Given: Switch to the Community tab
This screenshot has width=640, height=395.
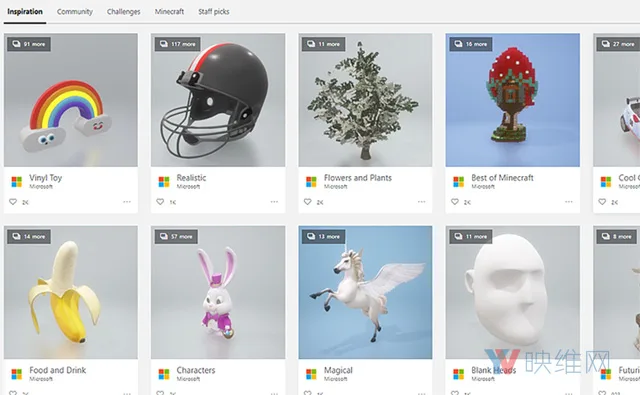Looking at the screenshot, I should (x=75, y=12).
